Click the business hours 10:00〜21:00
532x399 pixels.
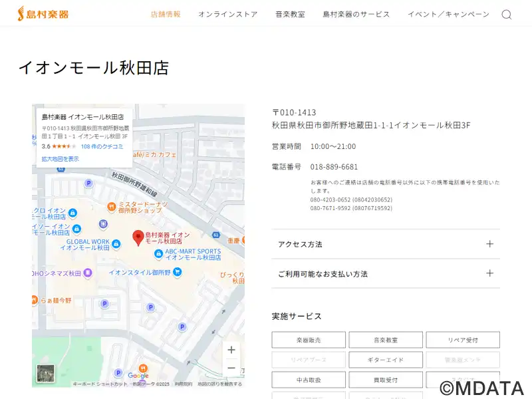[x=333, y=146]
